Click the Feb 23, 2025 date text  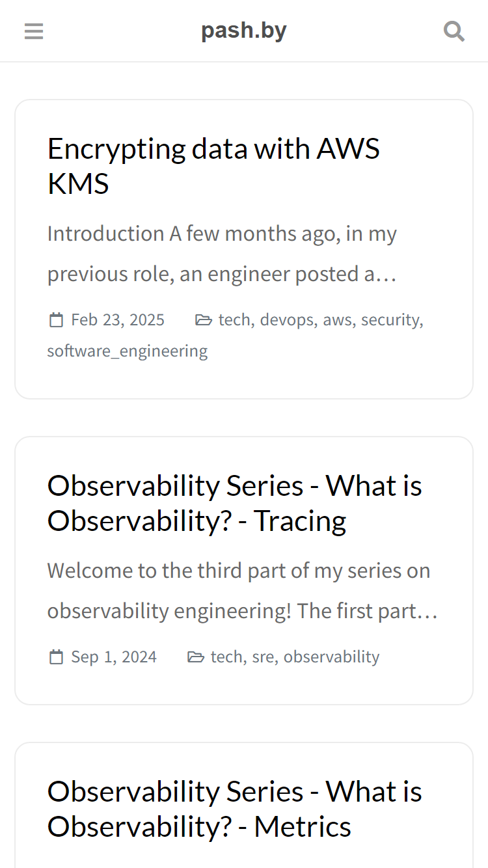pyautogui.click(x=118, y=319)
